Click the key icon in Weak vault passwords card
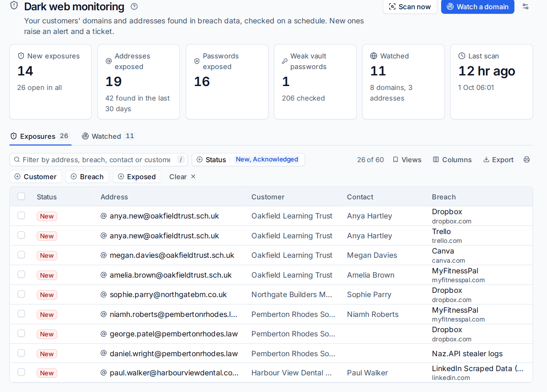The height and width of the screenshot is (392, 547). pos(285,61)
